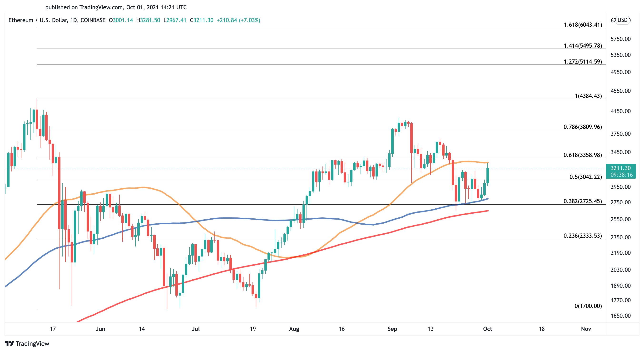
Task: Click the open value O3001.14
Action: [121, 20]
